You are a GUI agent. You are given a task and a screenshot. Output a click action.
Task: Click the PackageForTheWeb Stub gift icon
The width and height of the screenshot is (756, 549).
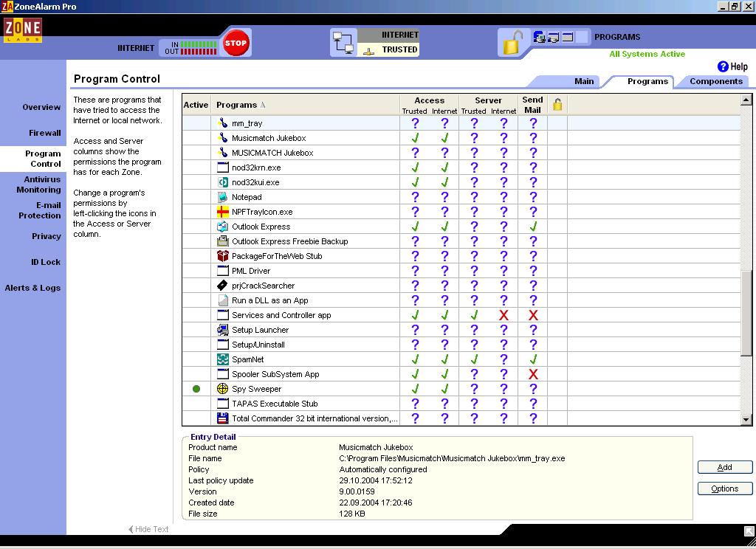(x=222, y=256)
